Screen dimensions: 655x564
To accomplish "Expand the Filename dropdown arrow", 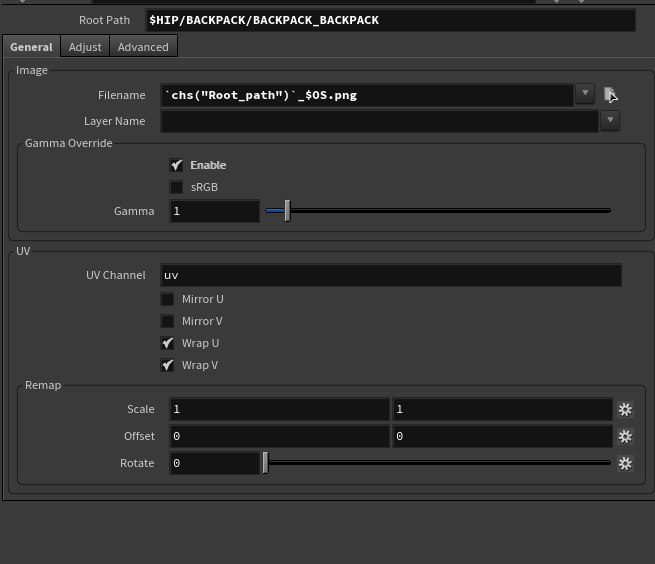I will tap(585, 93).
